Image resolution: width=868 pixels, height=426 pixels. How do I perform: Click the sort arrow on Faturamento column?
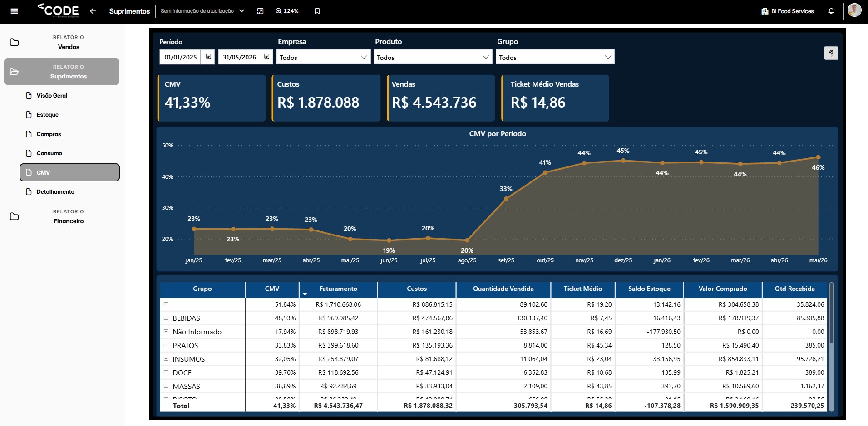pyautogui.click(x=305, y=294)
